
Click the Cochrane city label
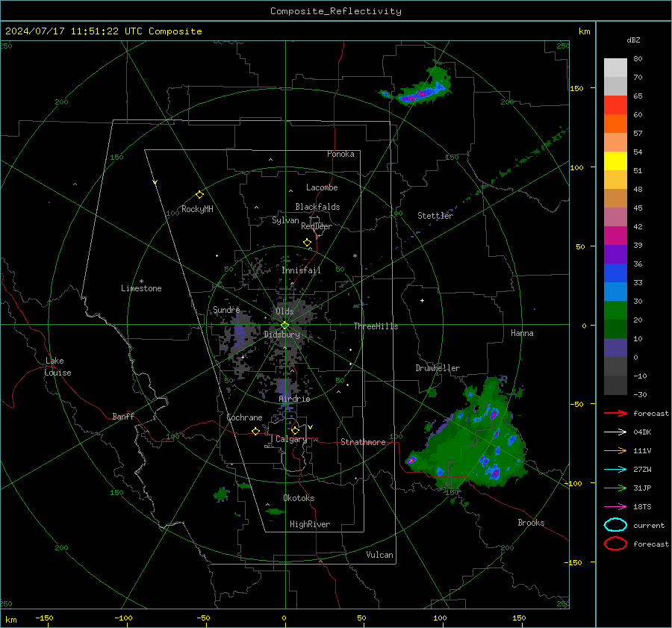tap(244, 417)
